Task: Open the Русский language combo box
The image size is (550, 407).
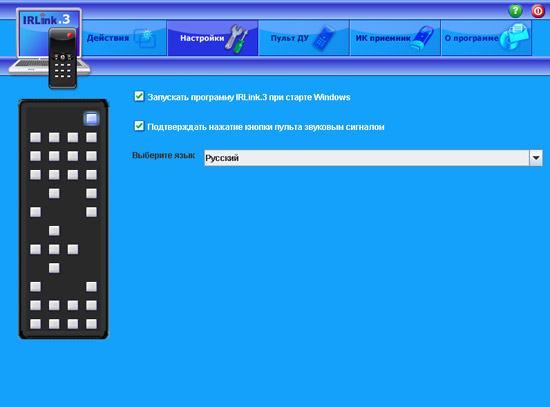Action: coord(373,158)
